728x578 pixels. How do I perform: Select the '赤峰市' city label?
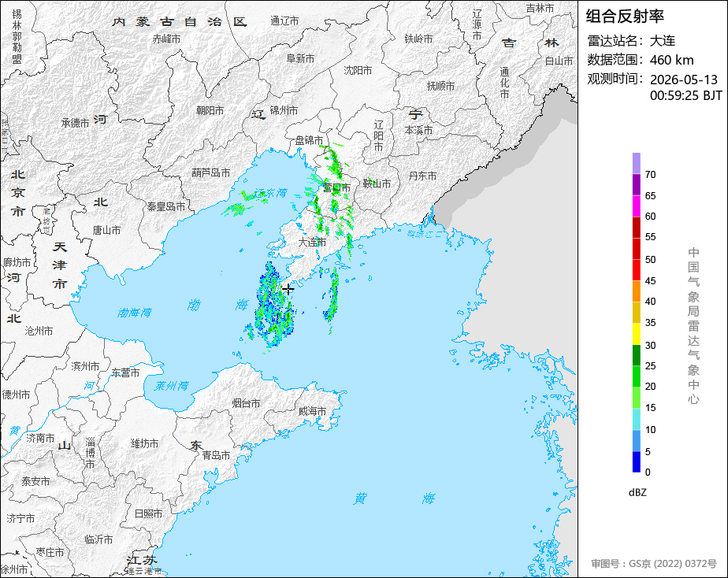pyautogui.click(x=166, y=39)
